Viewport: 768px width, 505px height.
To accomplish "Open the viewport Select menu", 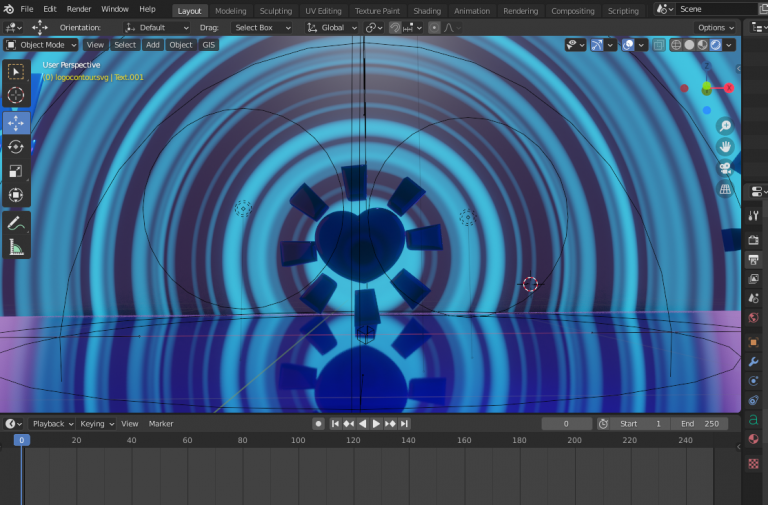I will click(125, 45).
